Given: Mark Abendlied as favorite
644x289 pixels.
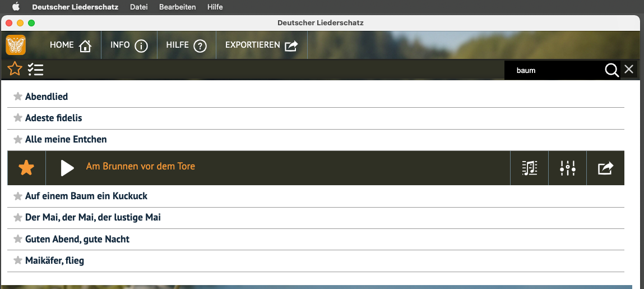Looking at the screenshot, I should pos(18,97).
